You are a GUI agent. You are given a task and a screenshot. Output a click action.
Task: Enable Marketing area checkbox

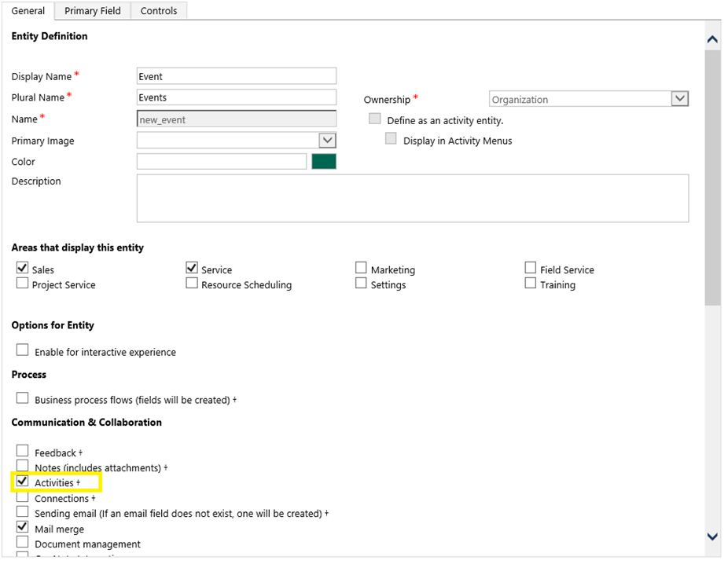(361, 269)
